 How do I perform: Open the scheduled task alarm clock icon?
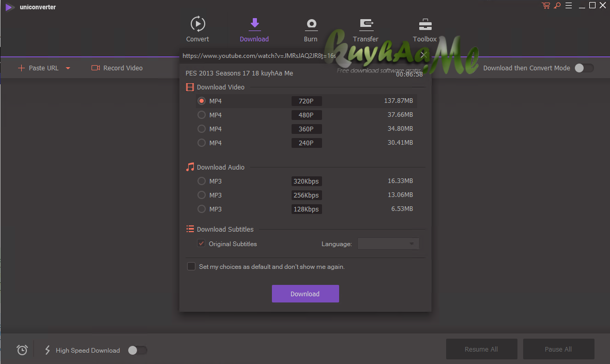[x=22, y=350]
